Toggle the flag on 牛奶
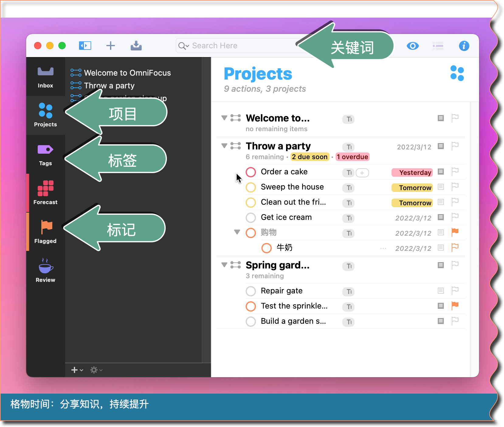 (455, 248)
